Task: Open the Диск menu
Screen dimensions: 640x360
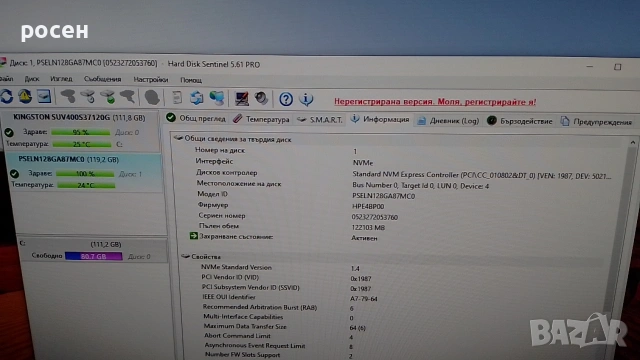Action: (32, 79)
